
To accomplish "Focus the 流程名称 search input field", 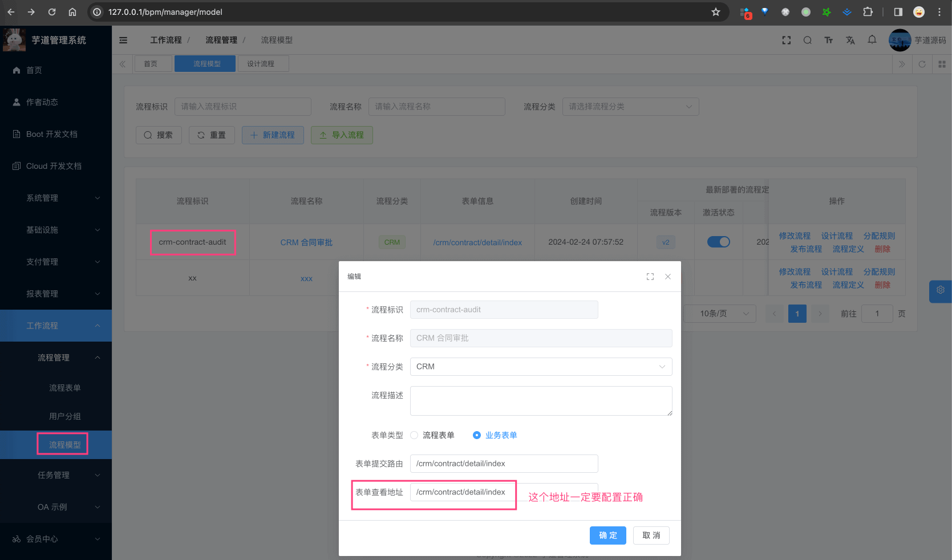I will [436, 107].
